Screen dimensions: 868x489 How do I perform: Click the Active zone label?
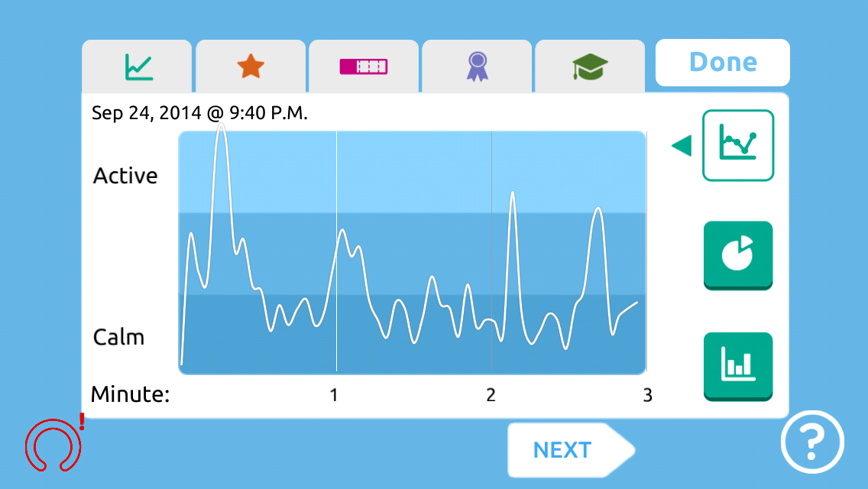[x=125, y=176]
